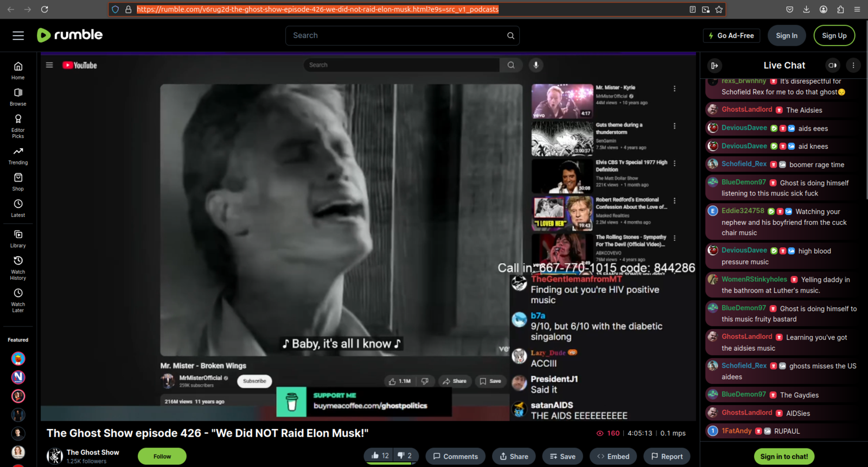This screenshot has width=868, height=467.
Task: Open the Rumble hamburger menu
Action: (18, 35)
